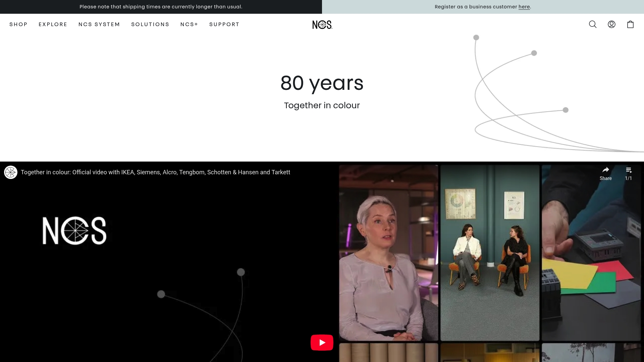Expand the NCS SYSTEM menu
Viewport: 644px width, 362px height.
(99, 24)
